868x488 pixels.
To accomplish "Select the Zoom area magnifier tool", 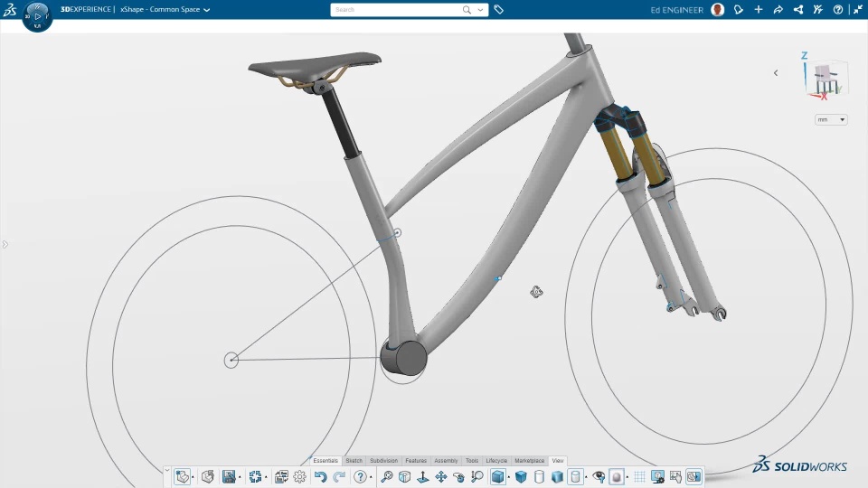I will (476, 476).
